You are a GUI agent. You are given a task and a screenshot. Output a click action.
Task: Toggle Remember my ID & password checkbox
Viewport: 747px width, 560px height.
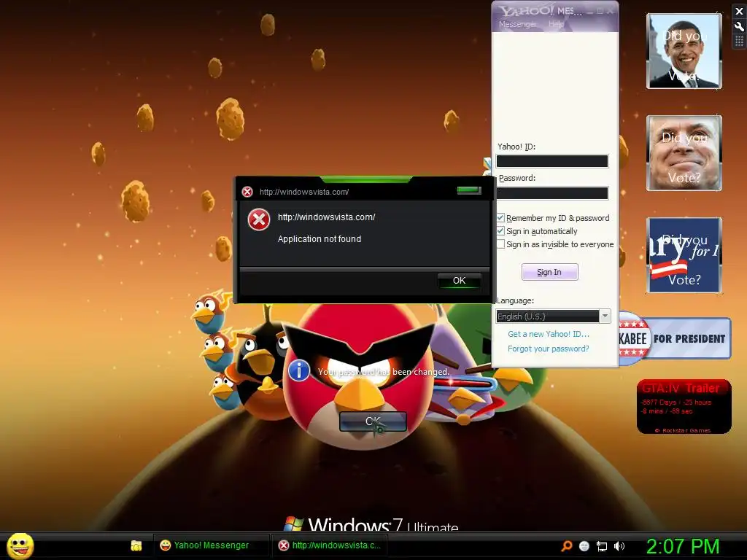500,217
